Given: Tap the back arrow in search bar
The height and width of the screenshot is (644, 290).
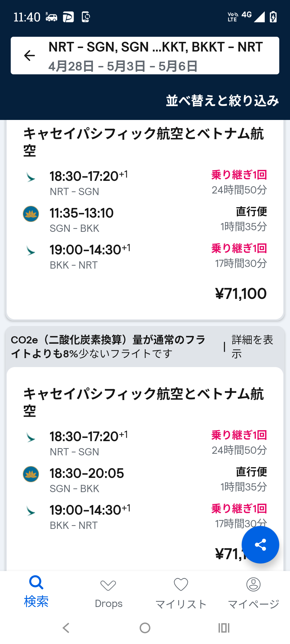Looking at the screenshot, I should pyautogui.click(x=30, y=56).
